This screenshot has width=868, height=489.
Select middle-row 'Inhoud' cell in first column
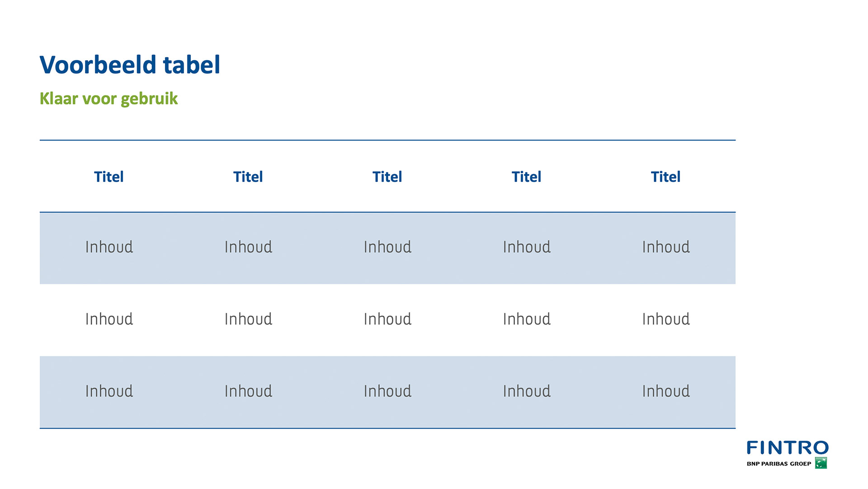coord(109,319)
